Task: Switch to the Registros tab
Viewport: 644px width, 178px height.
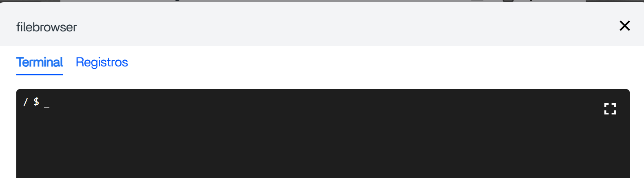Action: pyautogui.click(x=102, y=62)
